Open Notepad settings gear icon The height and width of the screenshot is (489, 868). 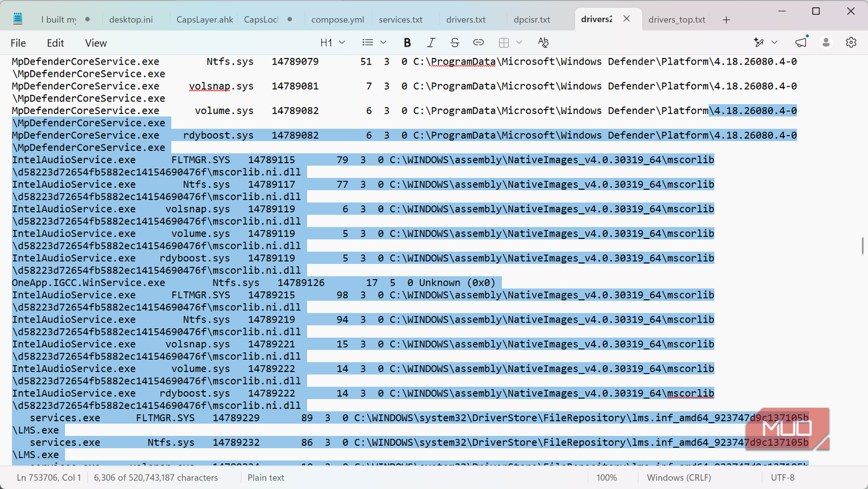[851, 42]
